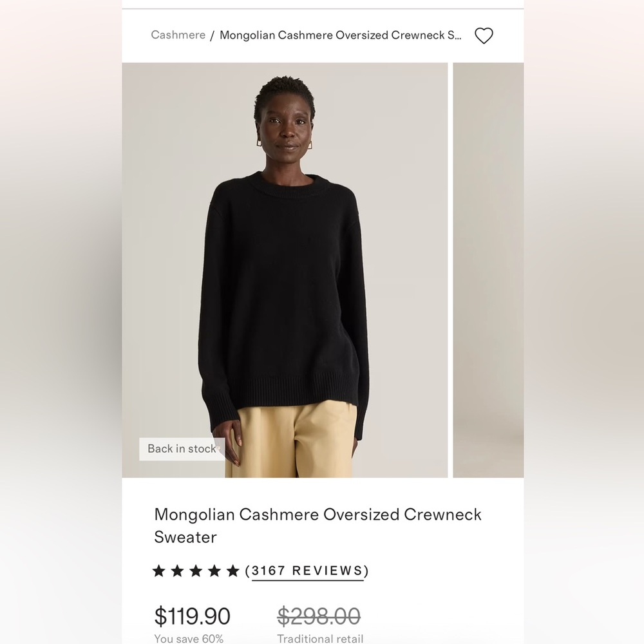Click the first star in the rating

[159, 571]
